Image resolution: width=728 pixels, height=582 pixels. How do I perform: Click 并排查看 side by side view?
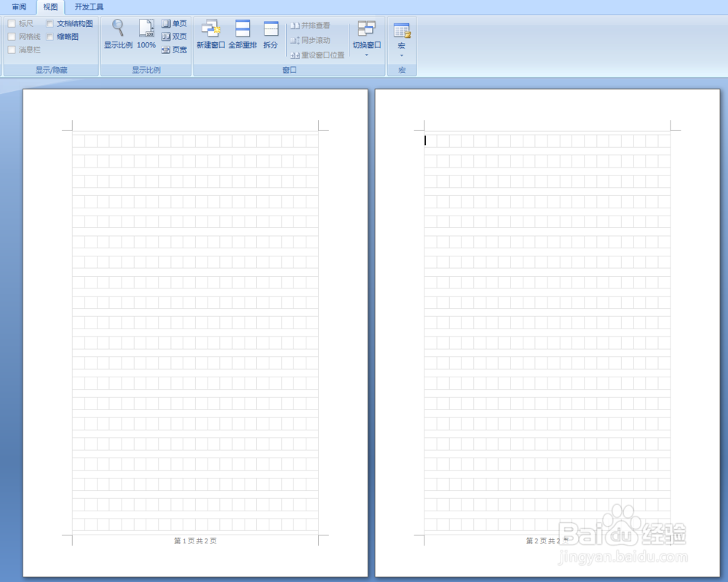click(x=310, y=25)
